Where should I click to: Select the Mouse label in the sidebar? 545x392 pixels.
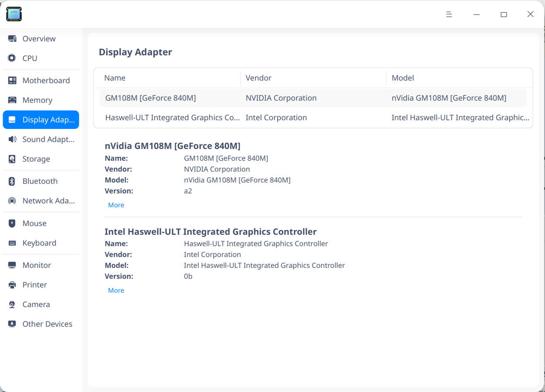point(34,223)
